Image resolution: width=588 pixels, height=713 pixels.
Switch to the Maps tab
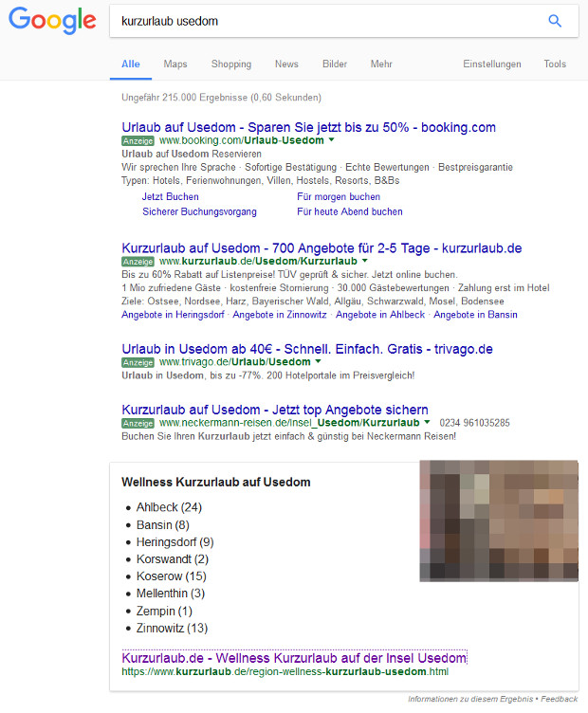(175, 64)
